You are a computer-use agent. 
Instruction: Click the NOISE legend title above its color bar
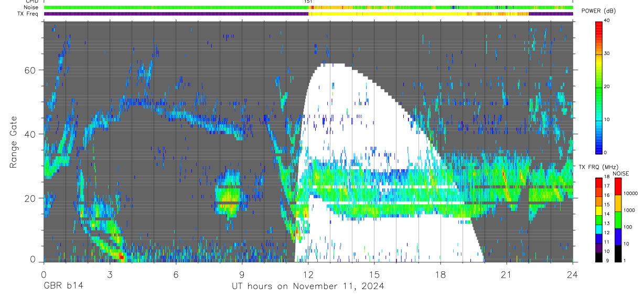[620, 173]
